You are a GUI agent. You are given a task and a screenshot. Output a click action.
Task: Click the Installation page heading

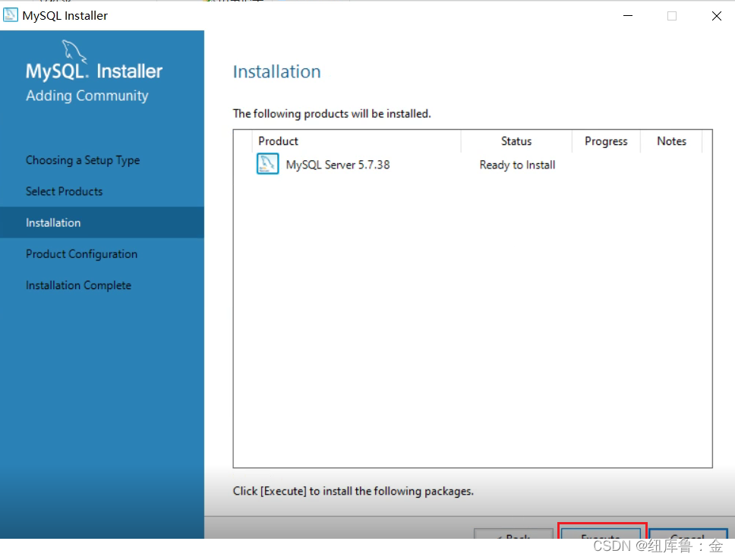277,71
